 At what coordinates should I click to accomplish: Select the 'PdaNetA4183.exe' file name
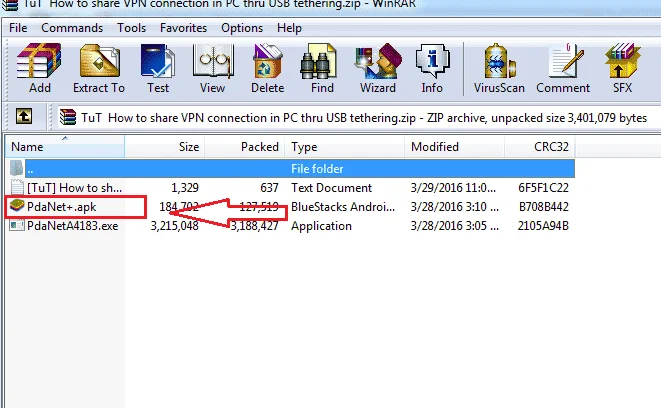[x=73, y=226]
